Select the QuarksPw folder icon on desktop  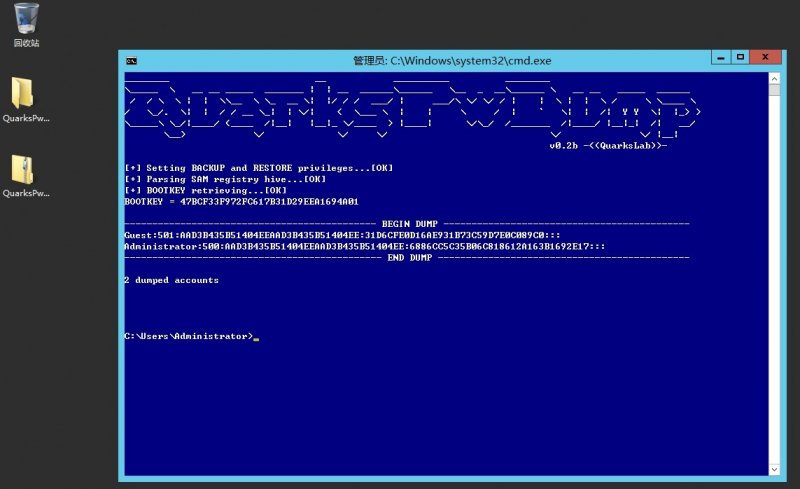[x=26, y=100]
